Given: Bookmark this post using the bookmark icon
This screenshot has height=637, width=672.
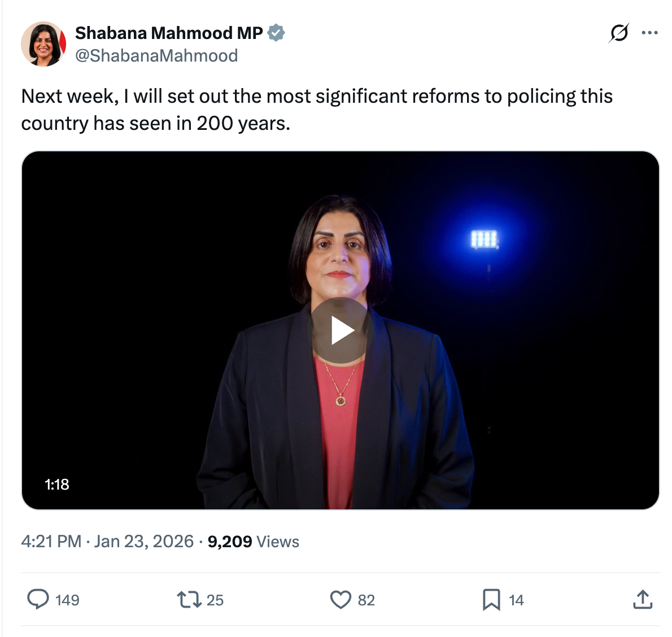Looking at the screenshot, I should tap(491, 599).
